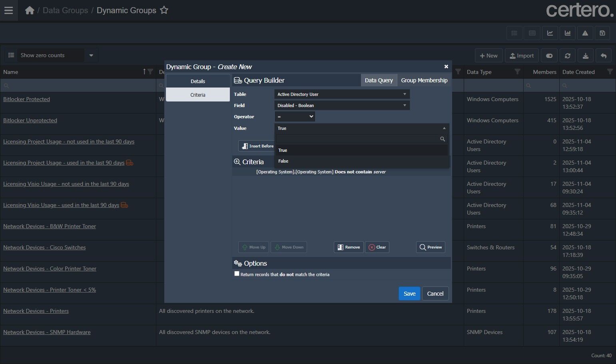Click the Remove criteria button

349,247
